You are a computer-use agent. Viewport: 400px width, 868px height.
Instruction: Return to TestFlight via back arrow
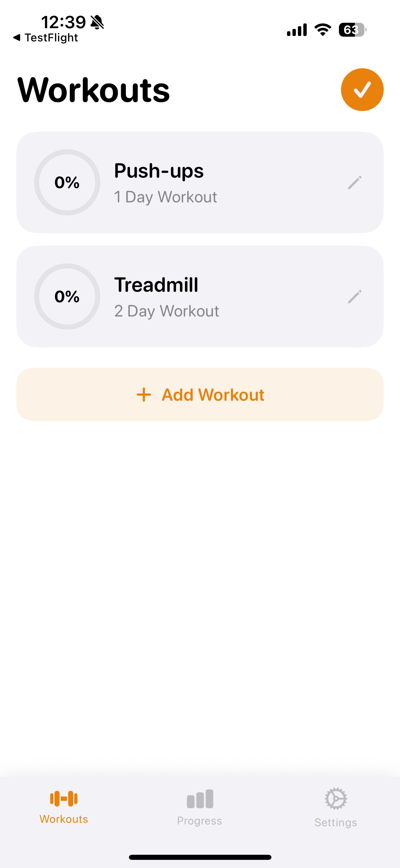[17, 37]
